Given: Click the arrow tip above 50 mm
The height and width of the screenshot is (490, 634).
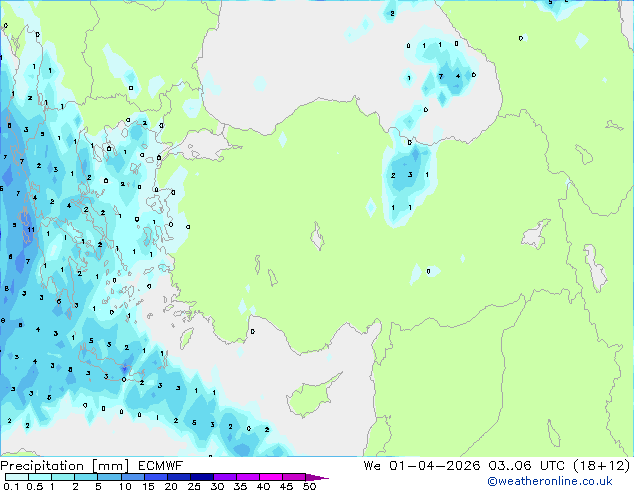Looking at the screenshot, I should pos(317,478).
